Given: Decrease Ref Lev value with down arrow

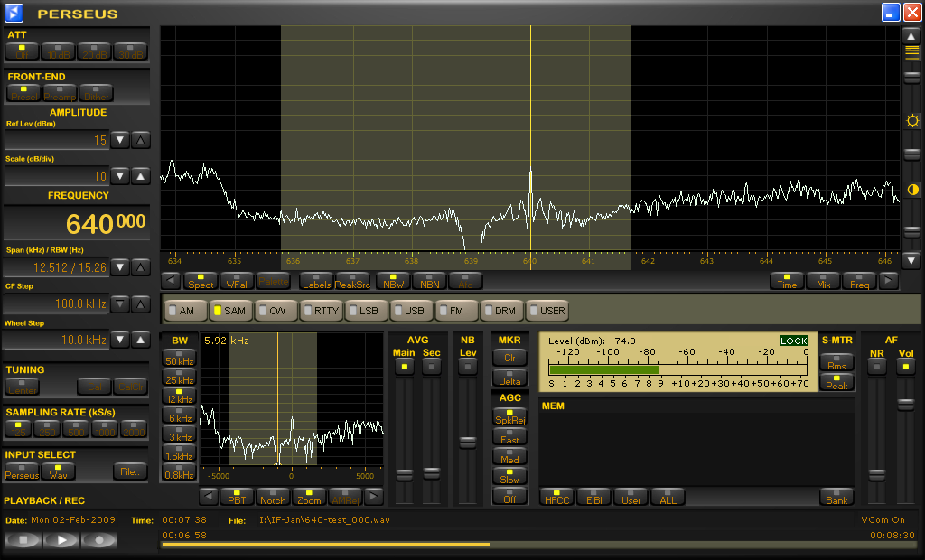Looking at the screenshot, I should (120, 140).
